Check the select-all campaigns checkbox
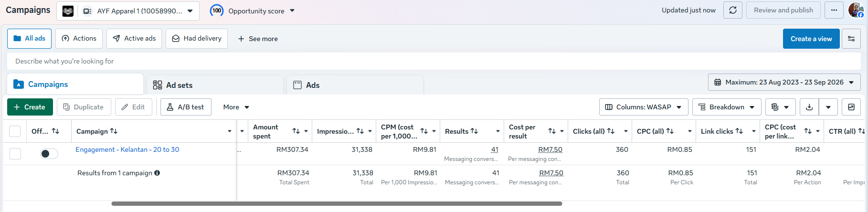This screenshot has width=868, height=212. (x=15, y=131)
